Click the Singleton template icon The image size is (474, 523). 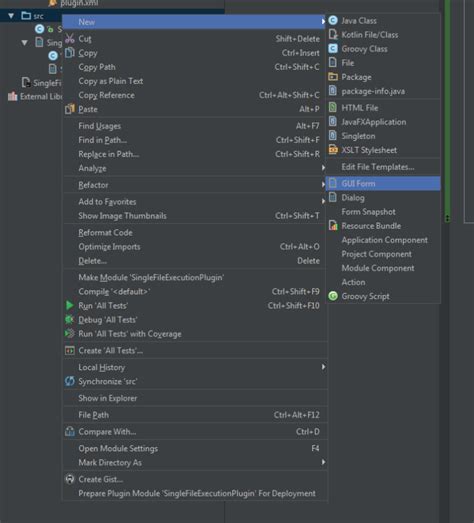[x=333, y=135]
